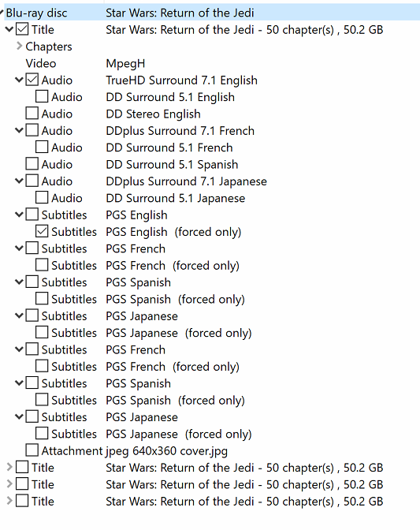Enable DD Surround 5.1 English audio track
420x530 pixels.
point(42,97)
